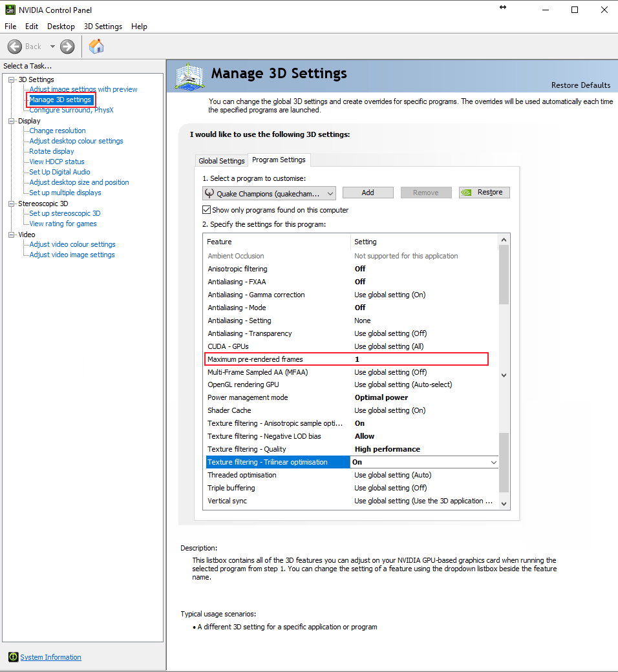Viewport: 618px width, 672px height.
Task: Open System Information link
Action: pos(50,657)
